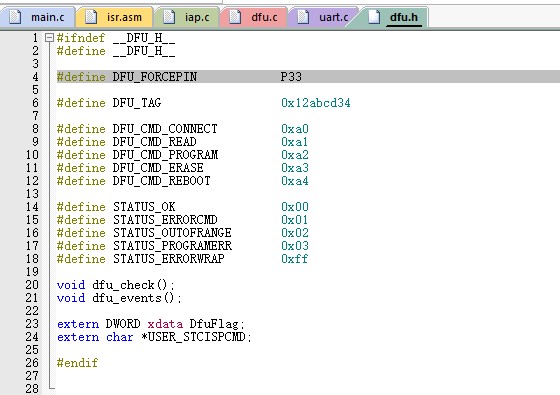The width and height of the screenshot is (560, 395).
Task: Click the 0xa3 value
Action: (x=295, y=168)
